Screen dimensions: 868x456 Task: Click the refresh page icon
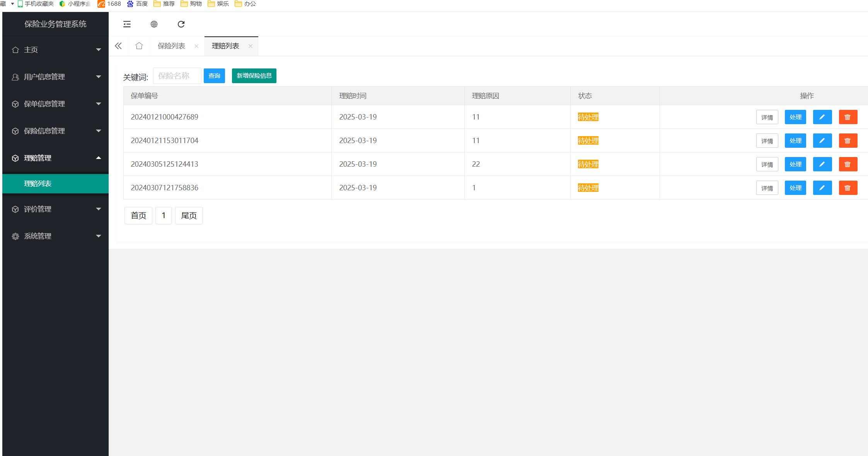[181, 24]
